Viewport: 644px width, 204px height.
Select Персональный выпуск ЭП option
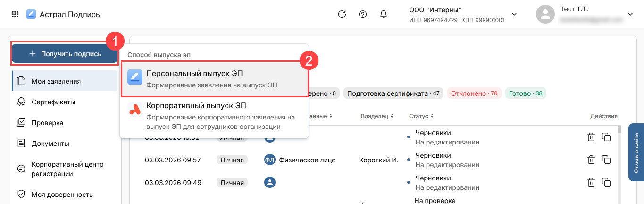214,79
